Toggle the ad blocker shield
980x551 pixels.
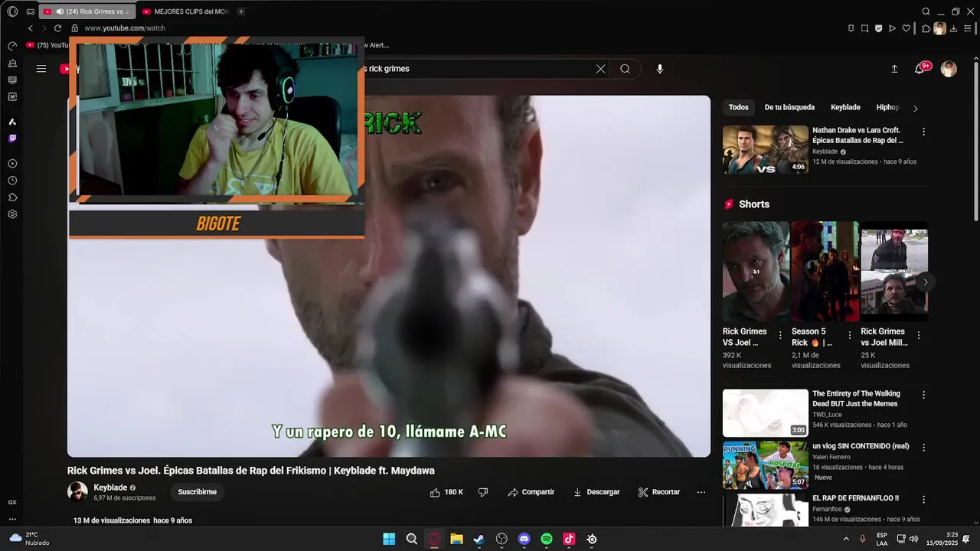[878, 28]
